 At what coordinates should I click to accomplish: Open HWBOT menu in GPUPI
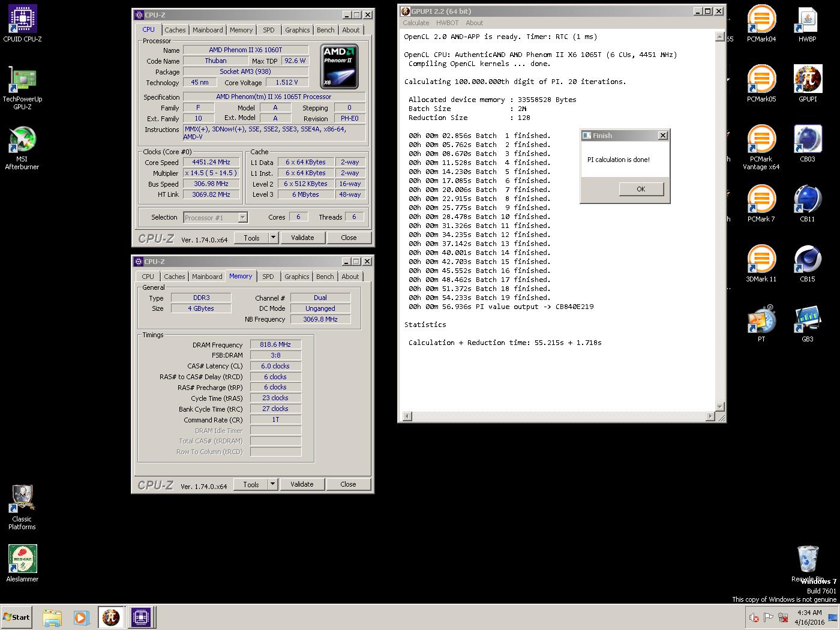tap(447, 23)
